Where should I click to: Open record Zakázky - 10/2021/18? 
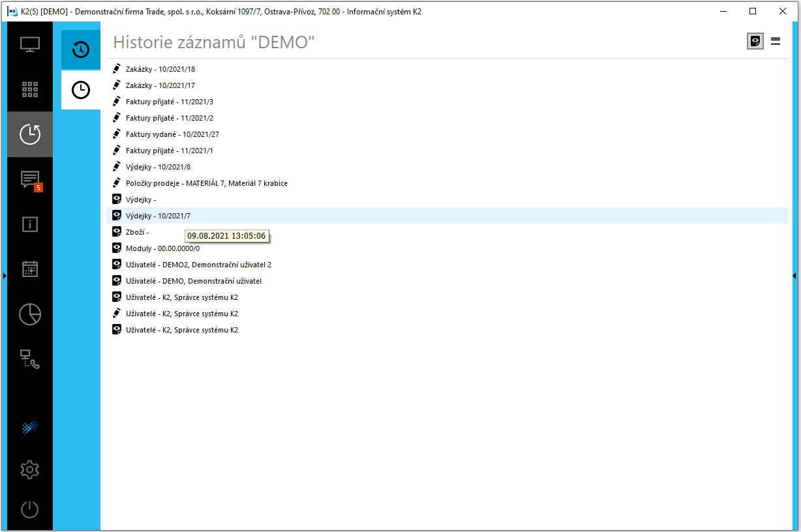point(160,69)
